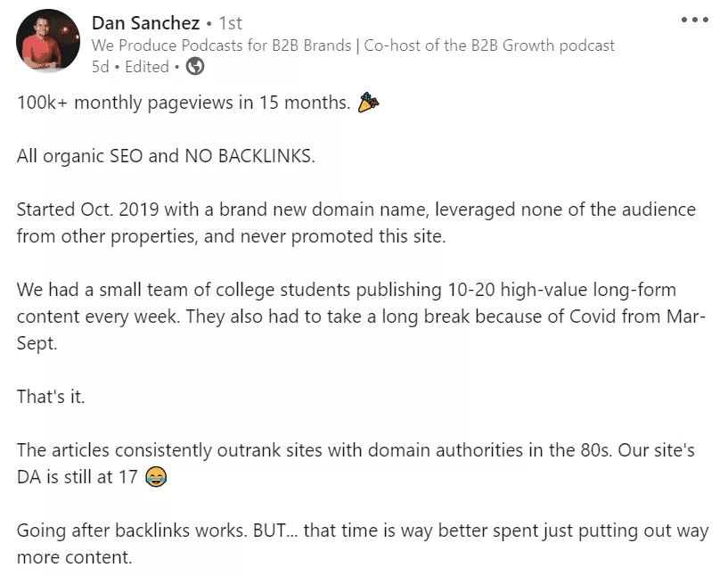This screenshot has width=728, height=576.
Task: Click the "Started Oct. 2019" paragraph
Action: [x=356, y=223]
